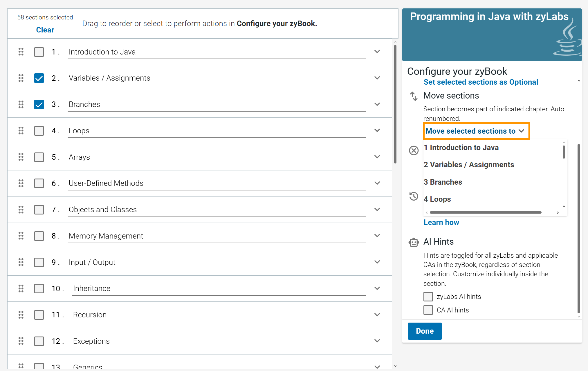
Task: Click the configure panel vertical scrollbar
Action: pos(579,228)
